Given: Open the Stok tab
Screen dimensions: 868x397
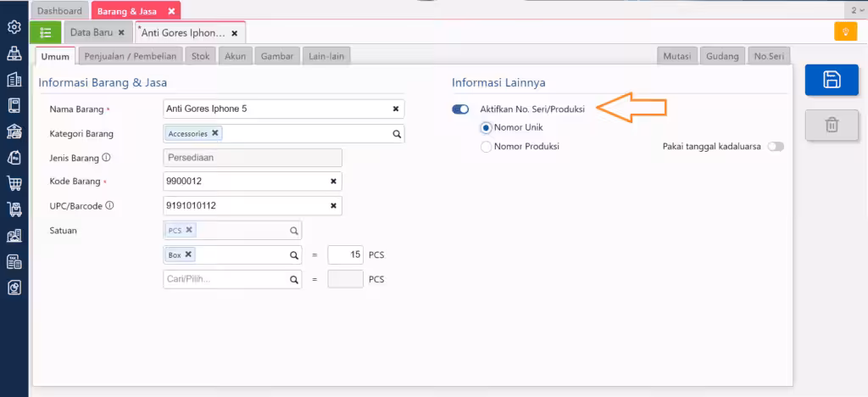Looking at the screenshot, I should (x=200, y=56).
